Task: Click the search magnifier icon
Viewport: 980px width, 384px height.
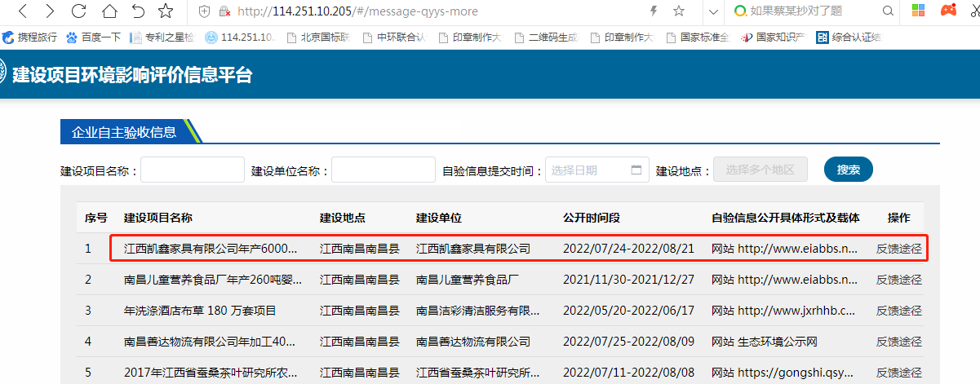Action: 889,11
